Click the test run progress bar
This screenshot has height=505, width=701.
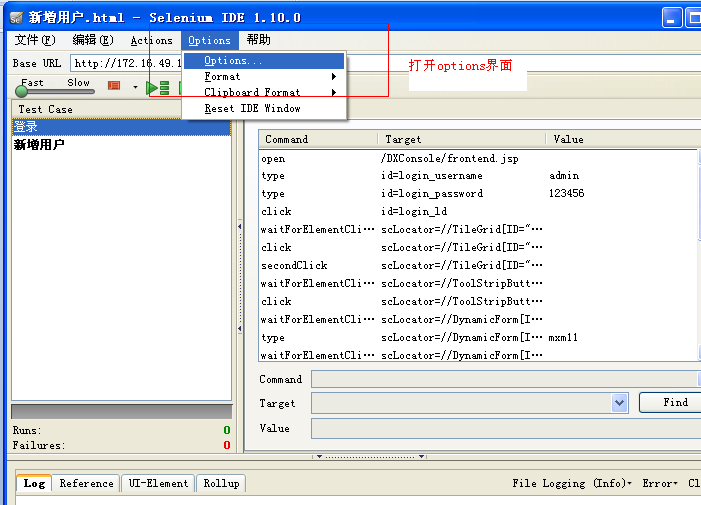[122, 412]
